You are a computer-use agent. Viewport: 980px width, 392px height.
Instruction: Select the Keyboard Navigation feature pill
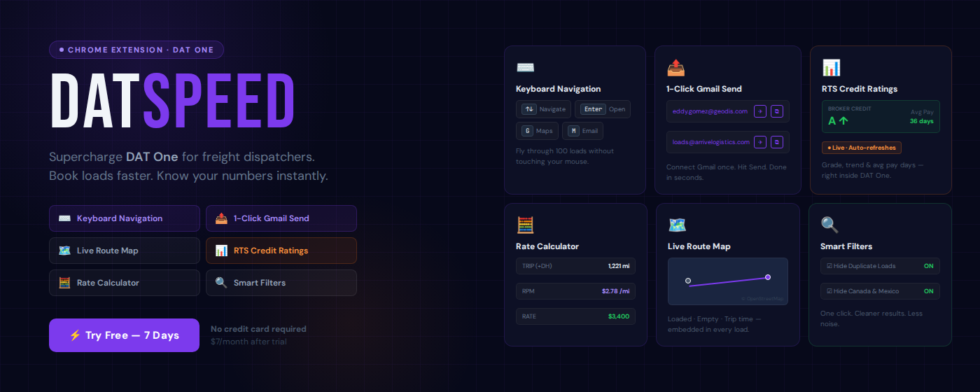125,218
